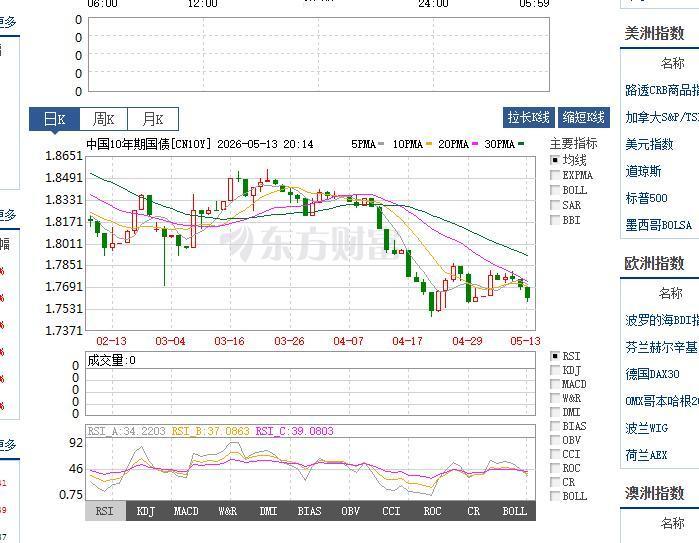This screenshot has height=543, width=699.
Task: Select the CCI sub-indicator radio option
Action: 555,454
